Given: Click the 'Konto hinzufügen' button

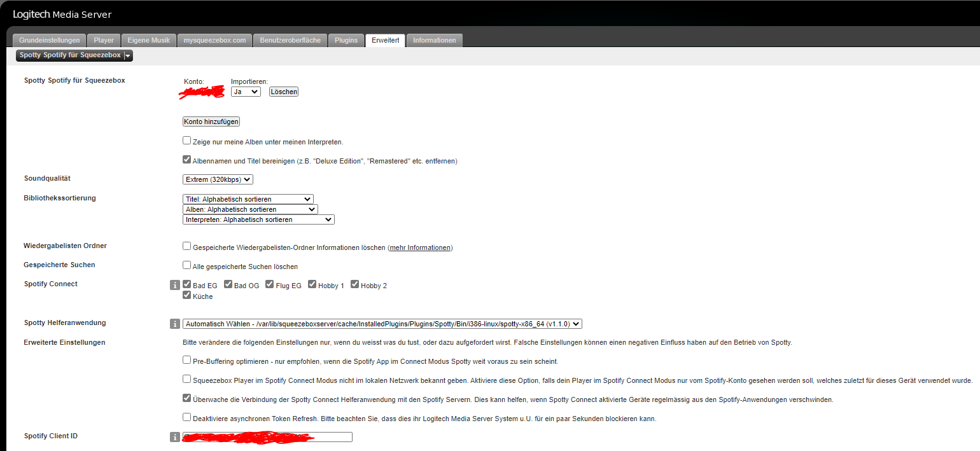Looking at the screenshot, I should [x=211, y=121].
